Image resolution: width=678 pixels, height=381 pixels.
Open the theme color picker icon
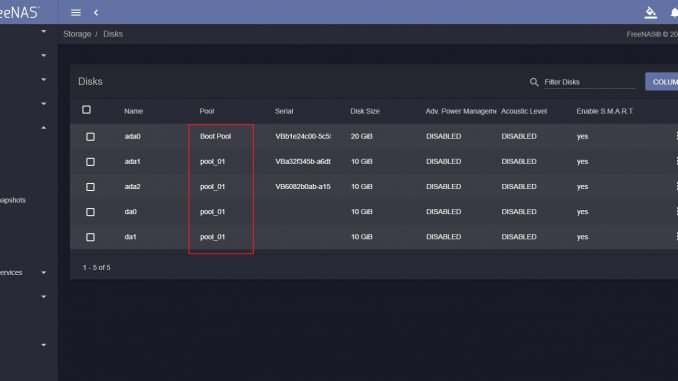pos(650,13)
